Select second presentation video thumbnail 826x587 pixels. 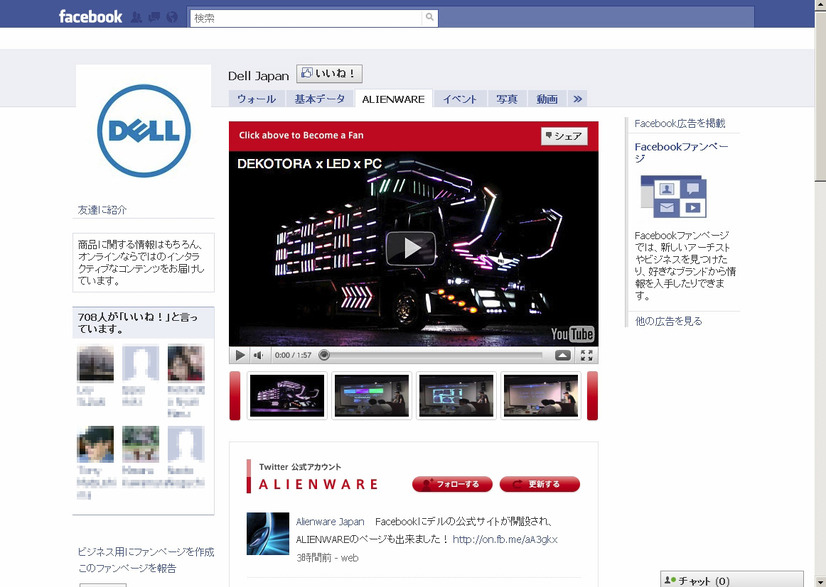[x=372, y=396]
